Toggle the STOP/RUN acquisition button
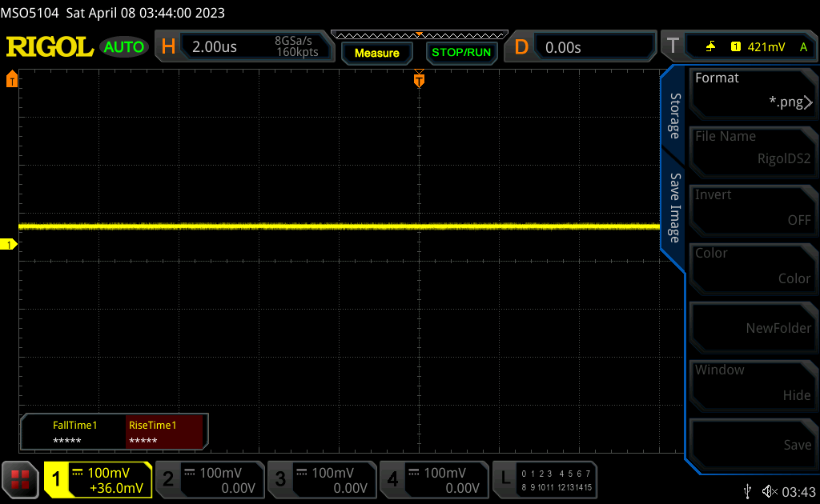This screenshot has width=820, height=504. tap(460, 53)
